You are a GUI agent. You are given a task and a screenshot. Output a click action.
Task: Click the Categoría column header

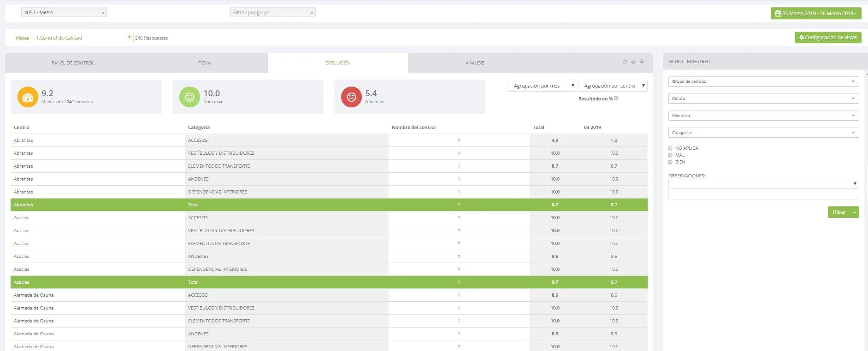199,127
